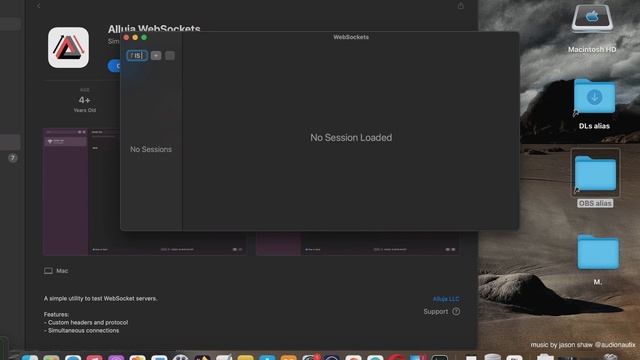Image resolution: width=640 pixels, height=360 pixels.
Task: Click the Macintosh HD label
Action: point(592,49)
